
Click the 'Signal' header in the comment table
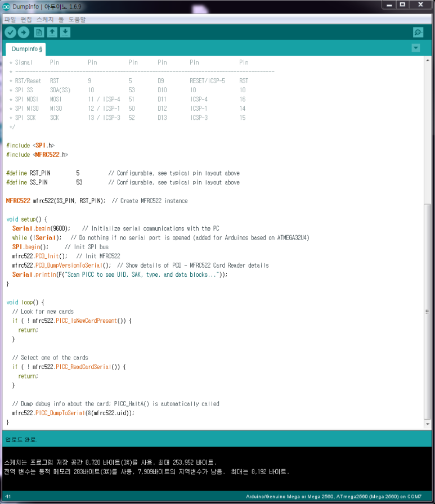coord(24,62)
